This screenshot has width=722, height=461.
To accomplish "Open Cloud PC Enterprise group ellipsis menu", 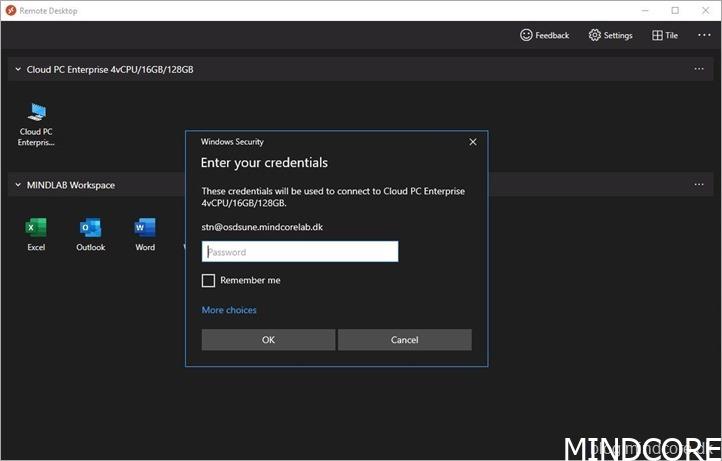I will click(x=699, y=70).
